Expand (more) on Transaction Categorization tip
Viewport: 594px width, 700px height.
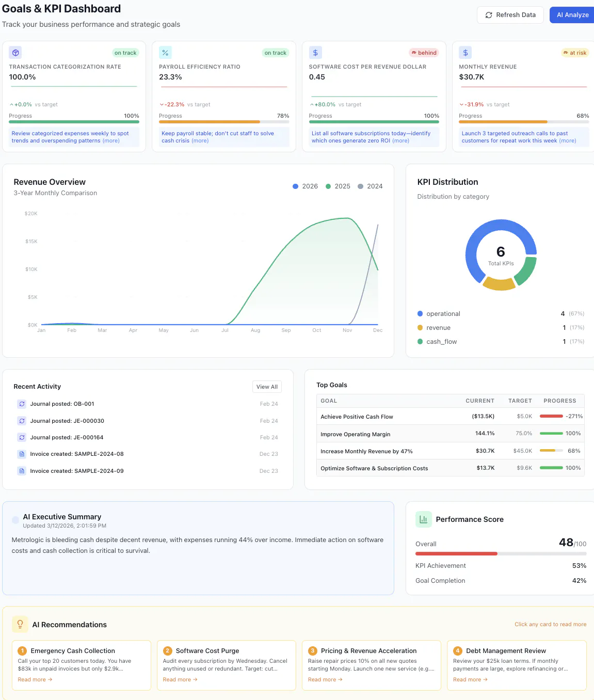point(111,140)
